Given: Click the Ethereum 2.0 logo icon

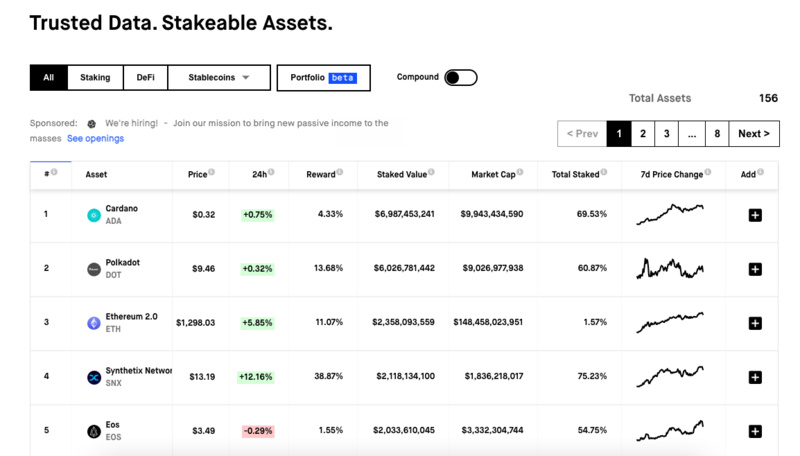Looking at the screenshot, I should (x=94, y=323).
